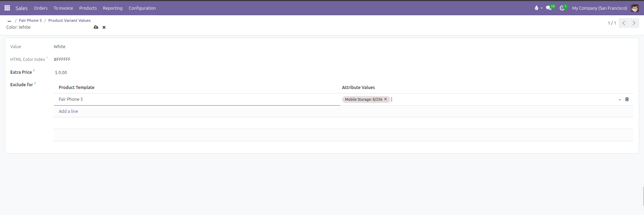Click the #FFFFFF color index value
The image size is (644, 215).
click(x=62, y=59)
